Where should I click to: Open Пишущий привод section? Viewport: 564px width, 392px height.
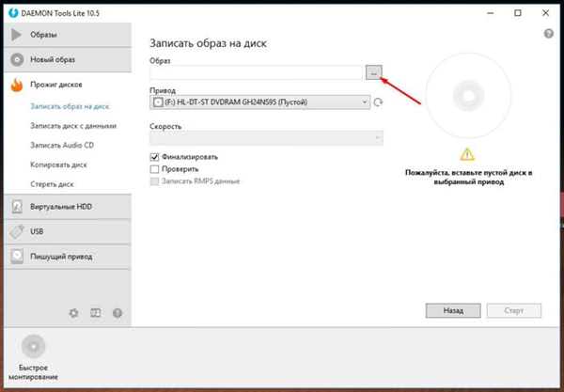[68, 257]
